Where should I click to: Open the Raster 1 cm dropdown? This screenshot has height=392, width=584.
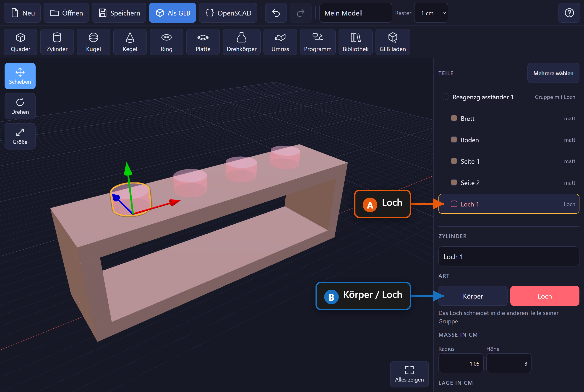[431, 13]
